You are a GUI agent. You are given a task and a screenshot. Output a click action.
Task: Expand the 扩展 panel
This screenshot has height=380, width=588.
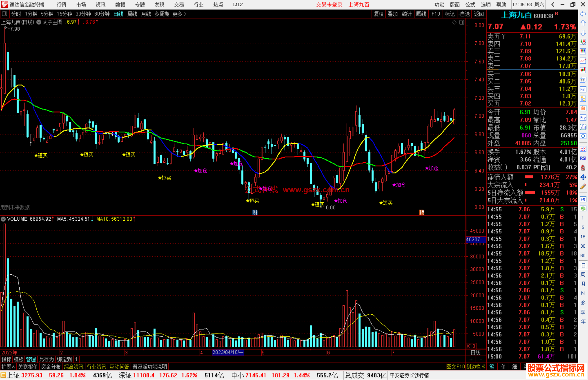point(8,367)
